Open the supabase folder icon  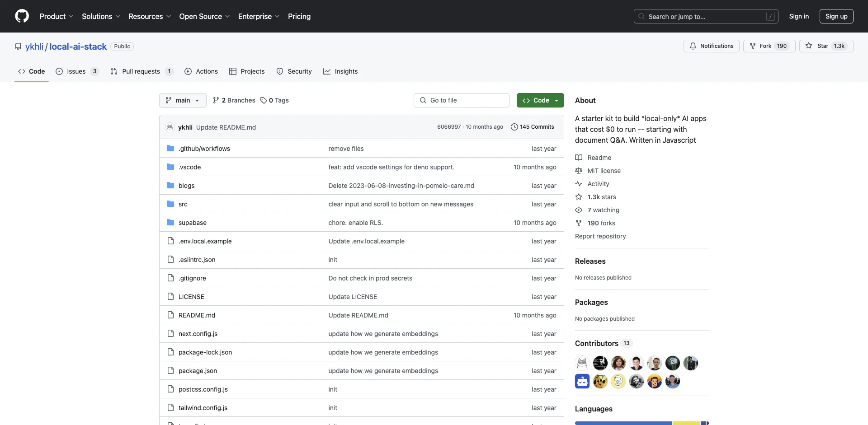(x=170, y=222)
